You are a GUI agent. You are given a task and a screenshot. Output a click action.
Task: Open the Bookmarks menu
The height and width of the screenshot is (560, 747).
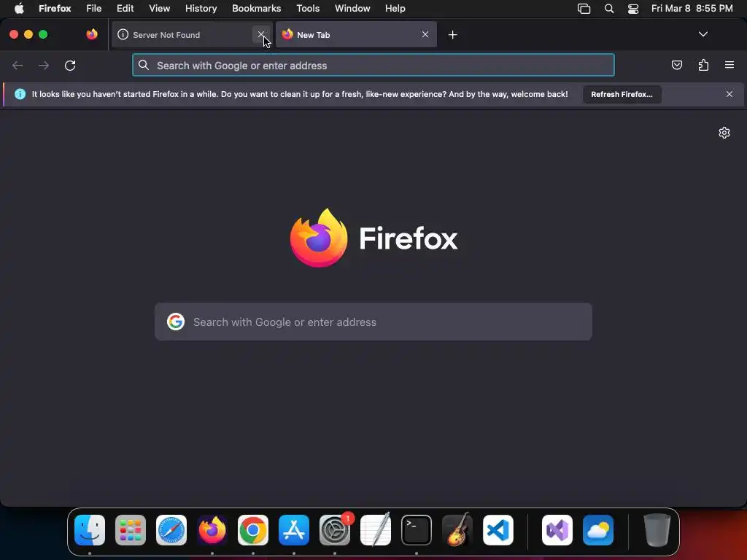pos(256,9)
